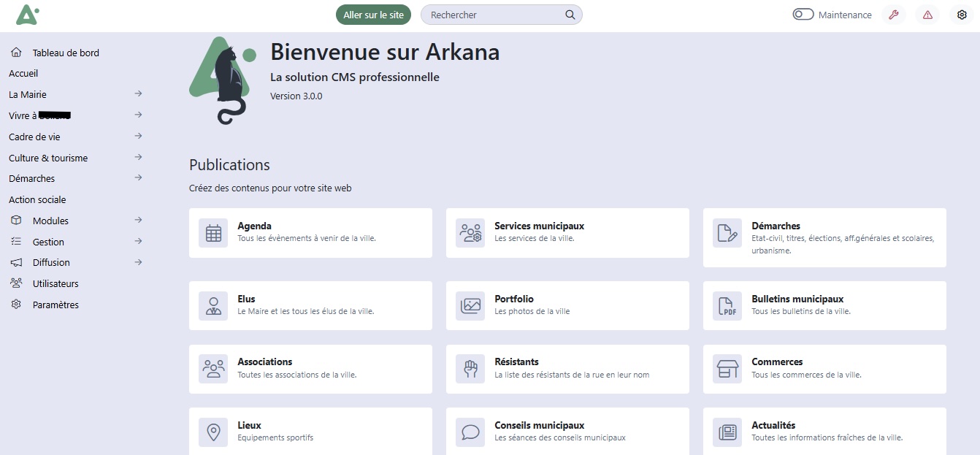Click the Aller sur le site button
980x455 pixels.
[374, 15]
